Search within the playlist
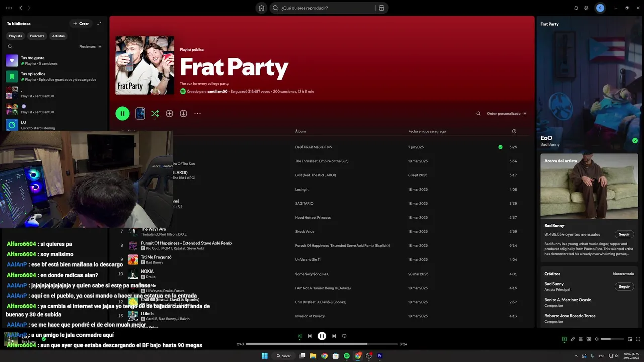 (x=478, y=114)
